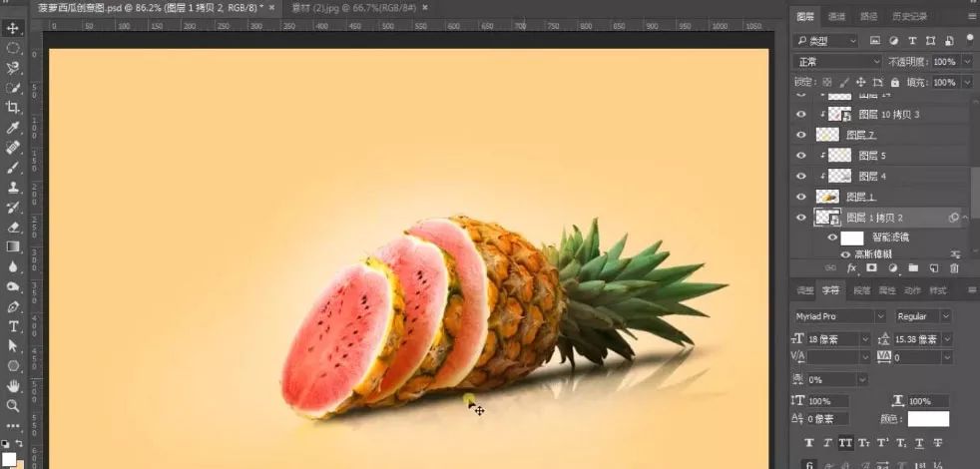
Task: Select the History Brush tool
Action: click(x=13, y=208)
